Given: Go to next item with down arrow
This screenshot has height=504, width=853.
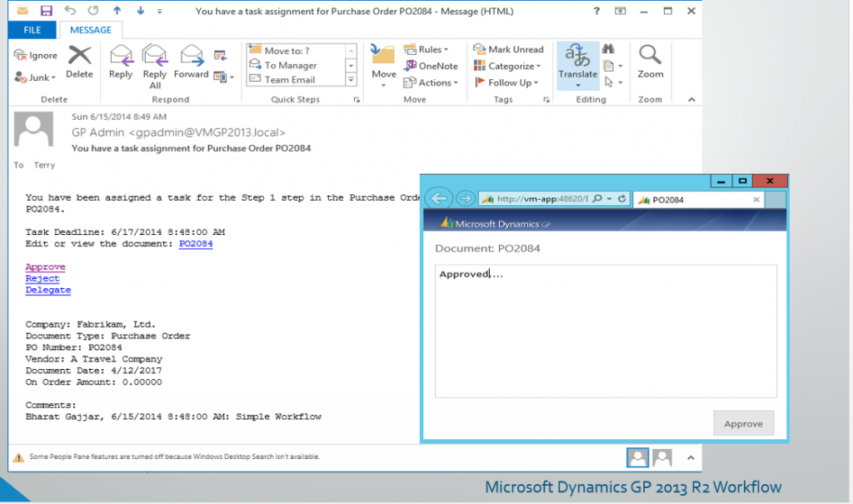Looking at the screenshot, I should pos(140,10).
